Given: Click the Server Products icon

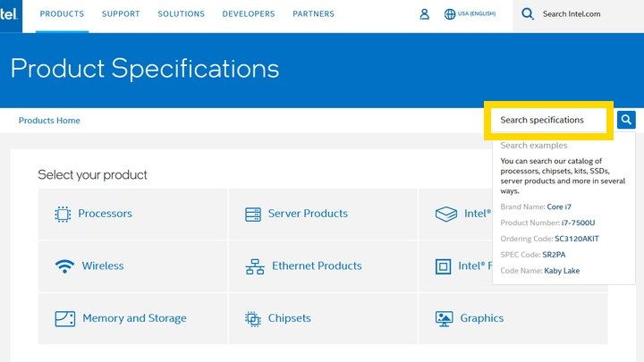Looking at the screenshot, I should tap(252, 214).
